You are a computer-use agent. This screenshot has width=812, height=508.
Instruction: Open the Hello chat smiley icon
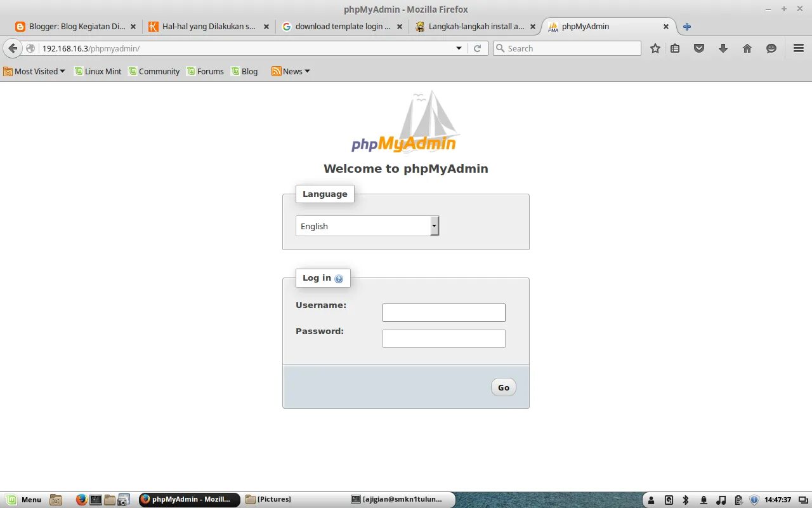pyautogui.click(x=771, y=48)
